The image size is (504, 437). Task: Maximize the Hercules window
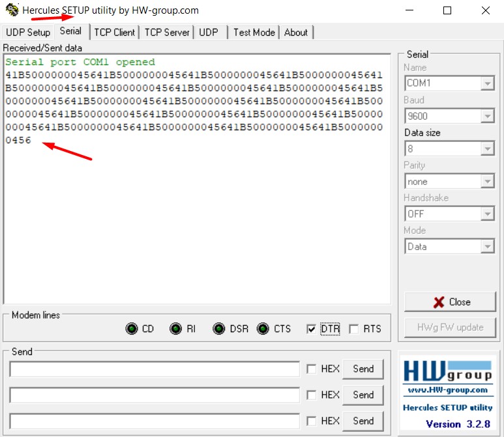click(x=447, y=10)
